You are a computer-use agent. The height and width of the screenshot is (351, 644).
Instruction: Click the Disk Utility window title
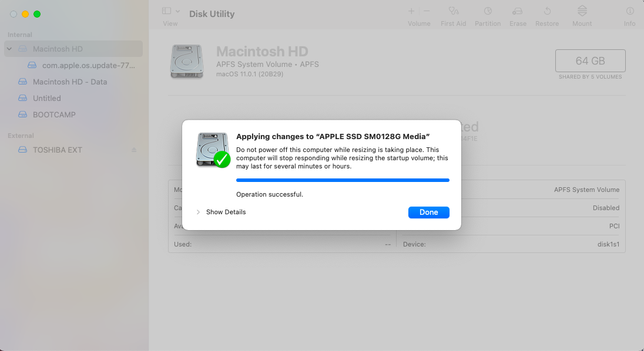[x=212, y=14]
